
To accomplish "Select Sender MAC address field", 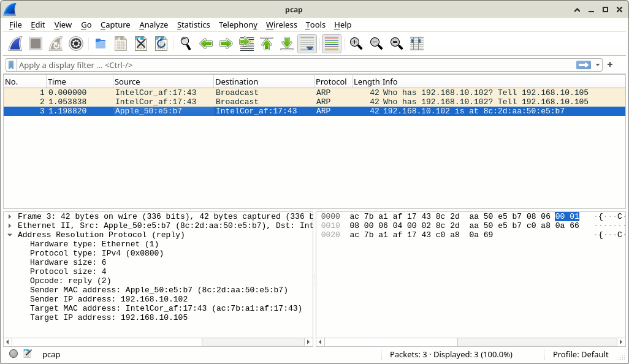I will click(159, 290).
